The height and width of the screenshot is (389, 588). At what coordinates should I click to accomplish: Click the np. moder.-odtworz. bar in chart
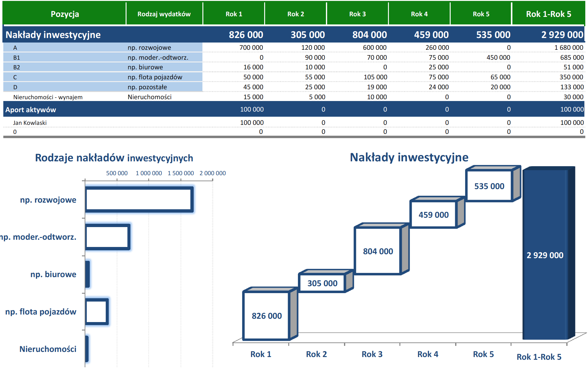click(x=108, y=237)
